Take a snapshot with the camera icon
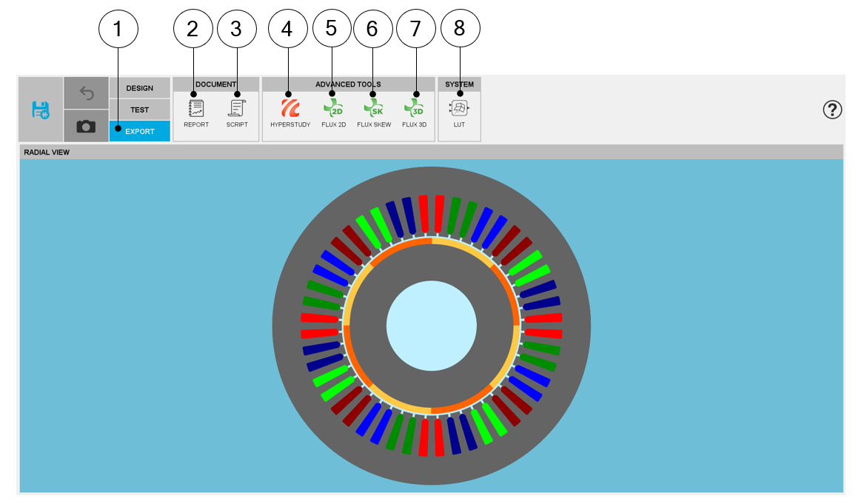867x504 pixels. (87, 127)
